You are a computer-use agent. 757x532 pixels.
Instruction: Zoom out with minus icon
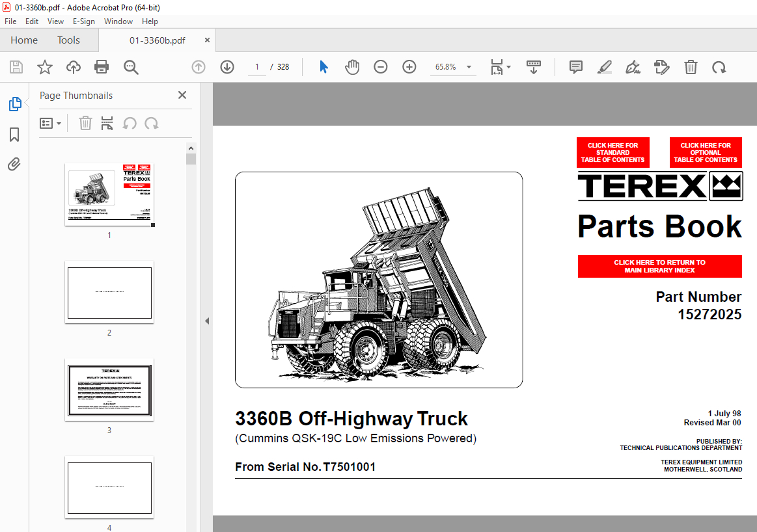point(380,67)
